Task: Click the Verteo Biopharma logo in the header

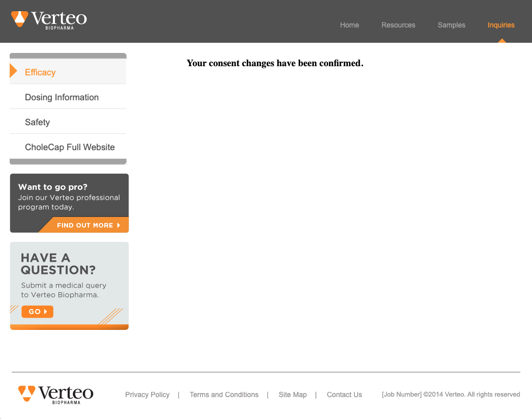Action: (49, 19)
